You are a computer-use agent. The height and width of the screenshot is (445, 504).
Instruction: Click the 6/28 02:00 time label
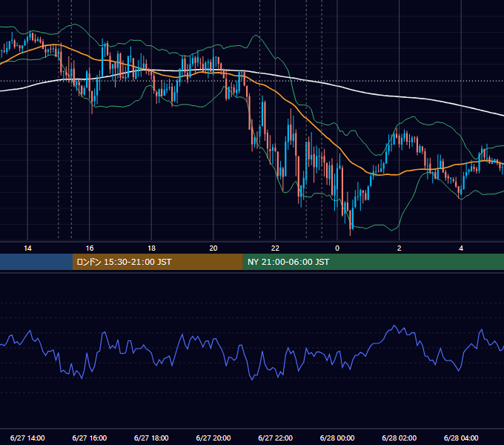(399, 438)
